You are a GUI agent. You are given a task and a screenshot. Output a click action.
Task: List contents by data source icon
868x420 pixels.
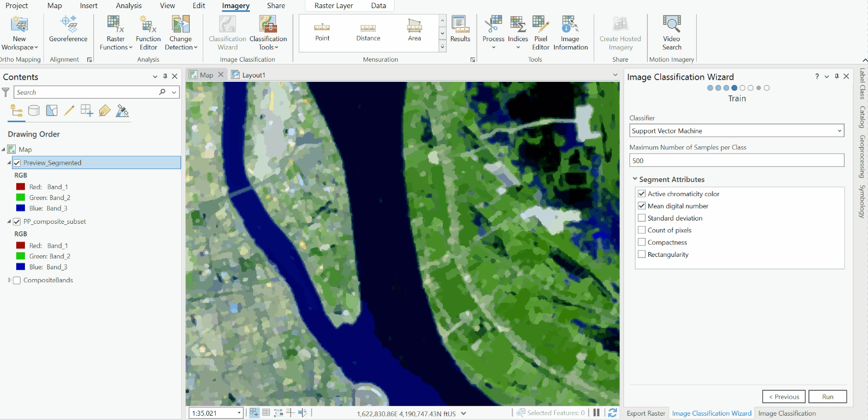click(34, 111)
